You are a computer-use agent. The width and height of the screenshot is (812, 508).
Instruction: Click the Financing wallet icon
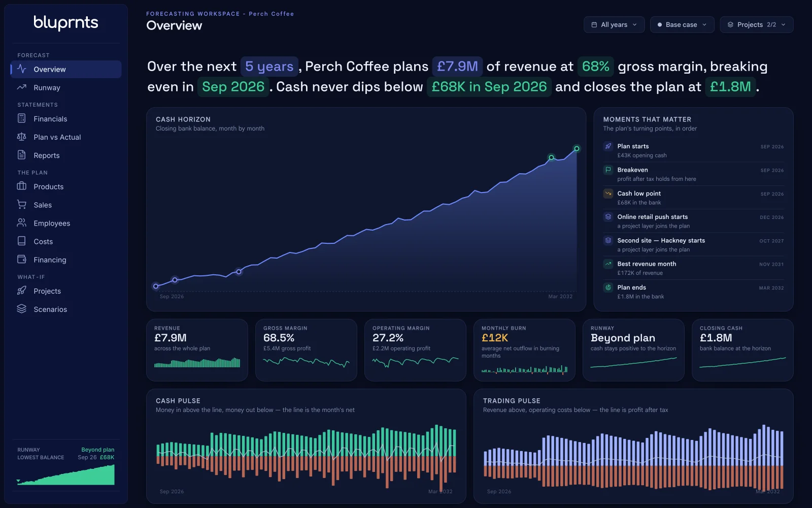click(21, 259)
